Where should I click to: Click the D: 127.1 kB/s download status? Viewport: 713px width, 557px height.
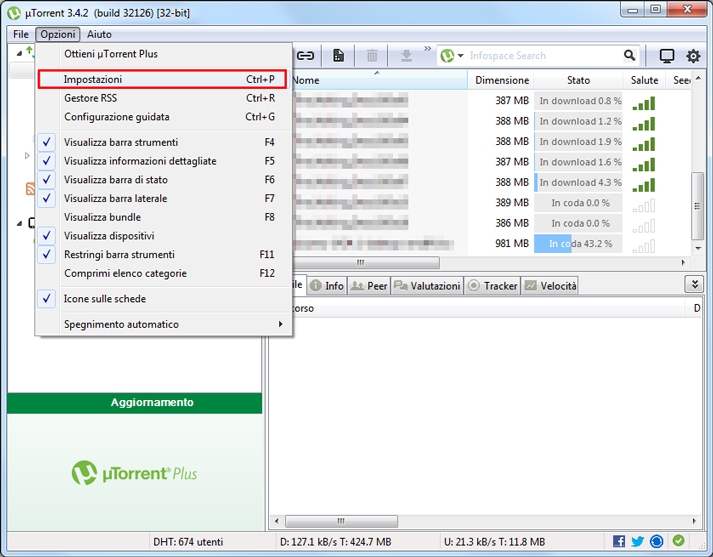(336, 542)
